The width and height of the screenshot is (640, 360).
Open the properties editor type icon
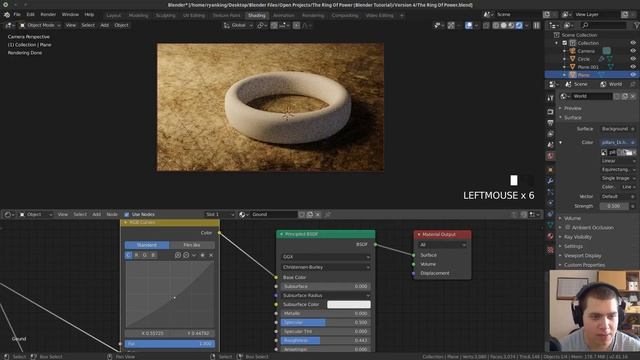pos(553,84)
